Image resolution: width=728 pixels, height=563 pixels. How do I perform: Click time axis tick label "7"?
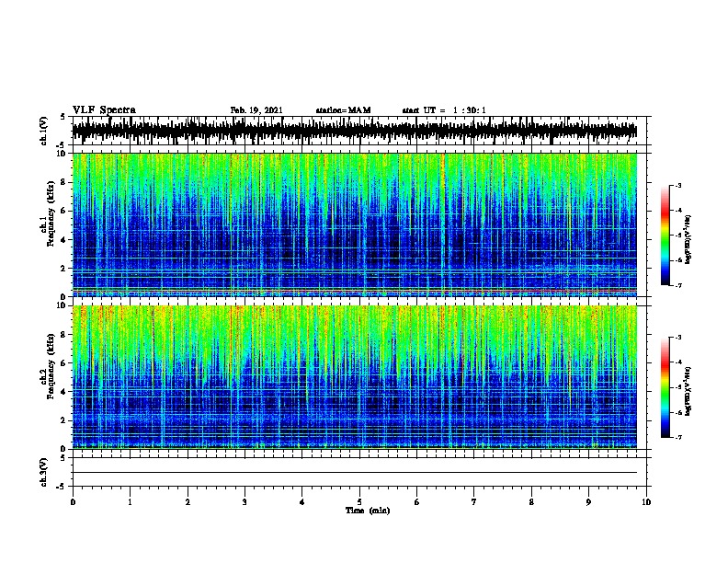click(474, 501)
